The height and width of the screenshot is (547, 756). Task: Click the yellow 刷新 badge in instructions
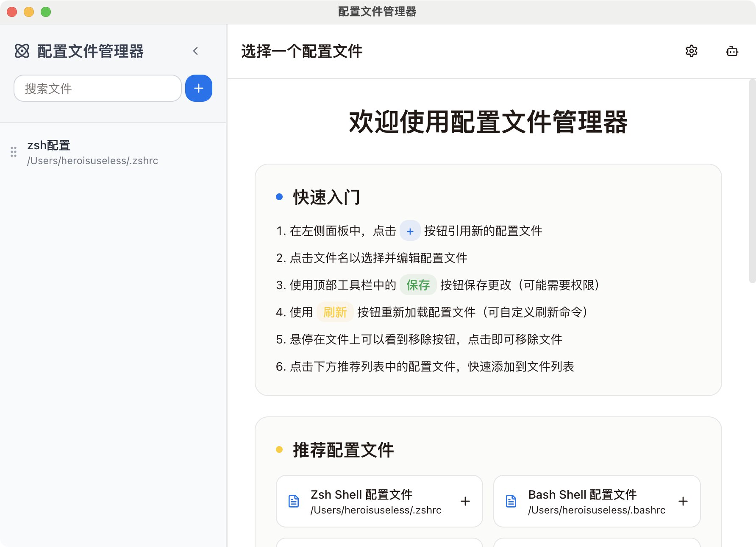click(x=335, y=312)
